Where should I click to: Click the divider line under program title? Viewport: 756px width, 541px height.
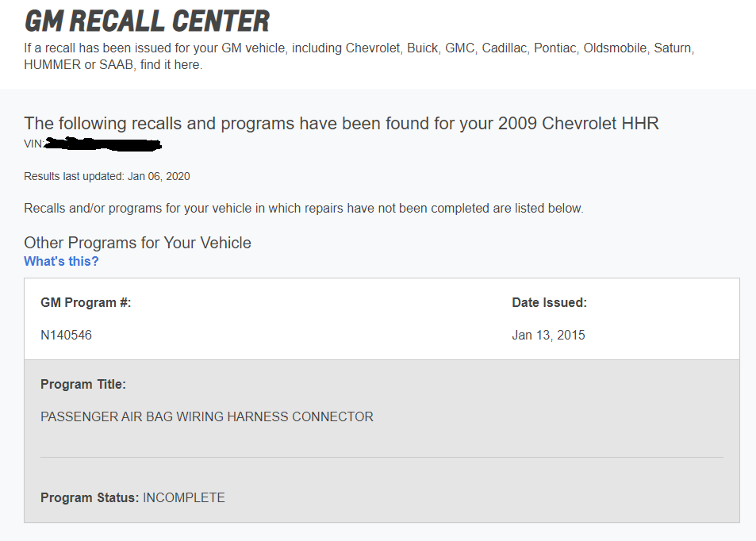(x=382, y=458)
